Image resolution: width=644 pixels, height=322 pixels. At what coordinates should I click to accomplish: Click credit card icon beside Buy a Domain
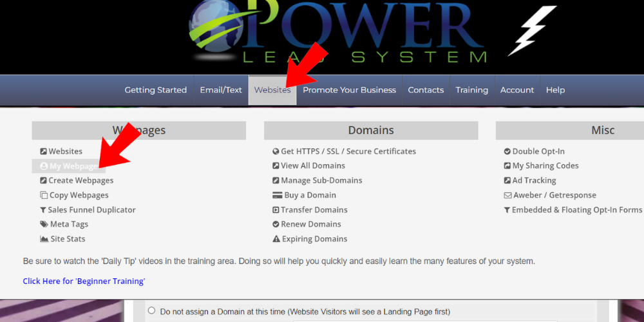[277, 196]
